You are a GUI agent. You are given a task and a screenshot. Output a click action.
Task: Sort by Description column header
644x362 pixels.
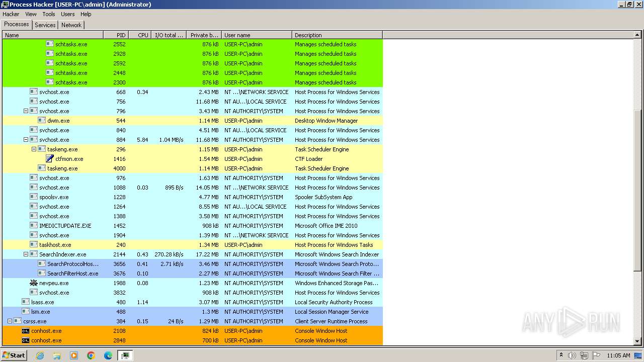[337, 35]
